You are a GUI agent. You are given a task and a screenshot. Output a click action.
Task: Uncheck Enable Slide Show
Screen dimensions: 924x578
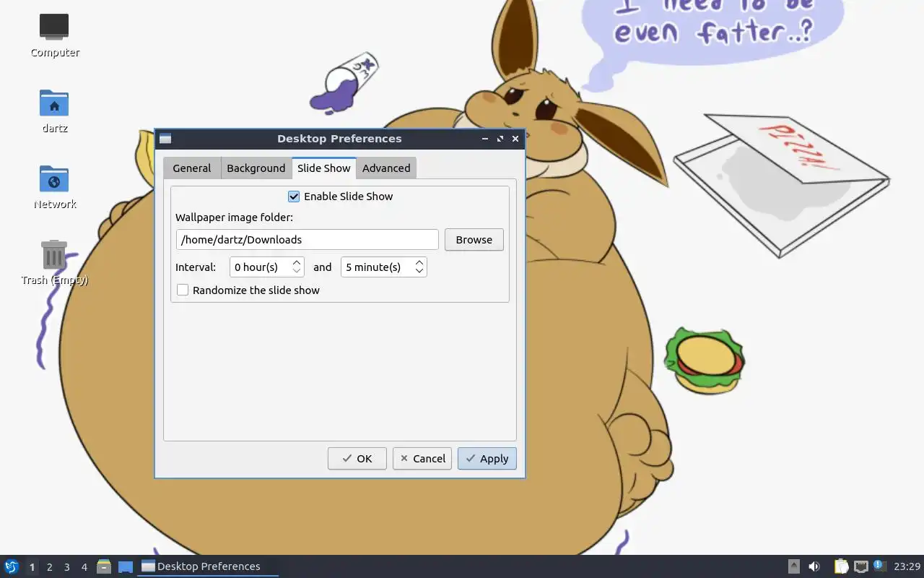[x=294, y=197]
